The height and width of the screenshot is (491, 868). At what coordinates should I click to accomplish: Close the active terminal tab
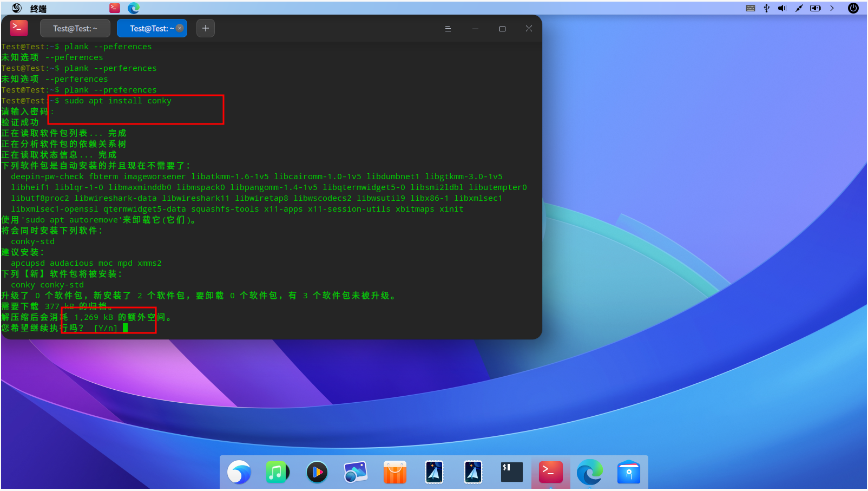pos(180,28)
